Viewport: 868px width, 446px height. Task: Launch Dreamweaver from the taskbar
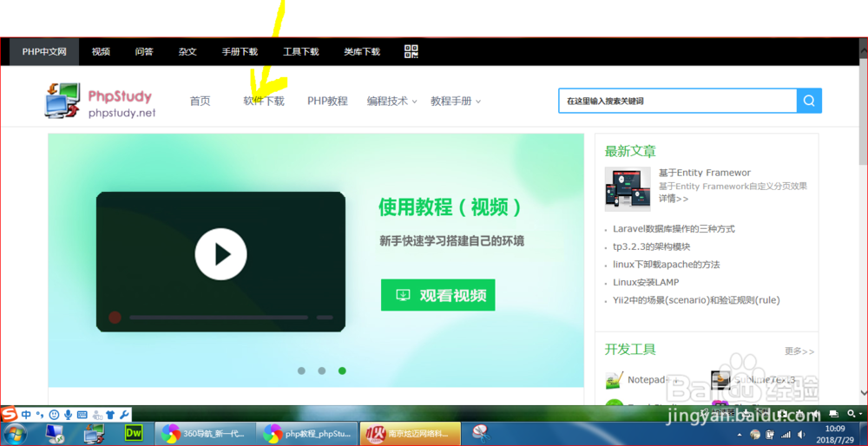134,433
